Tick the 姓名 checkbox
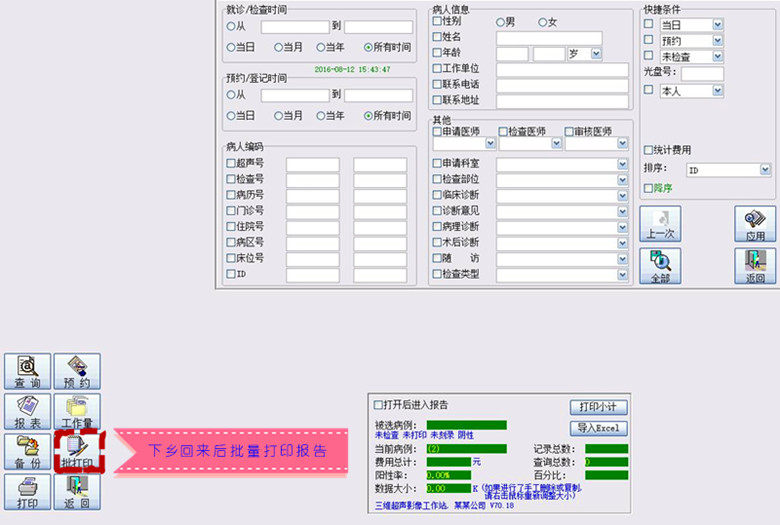 point(437,37)
